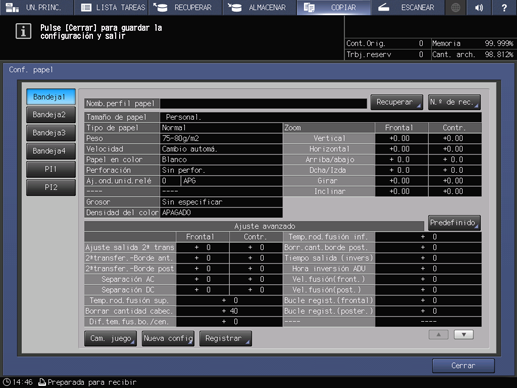Screen dimensions: 517x388
Task: Click the Recuperar profile button
Action: point(397,102)
